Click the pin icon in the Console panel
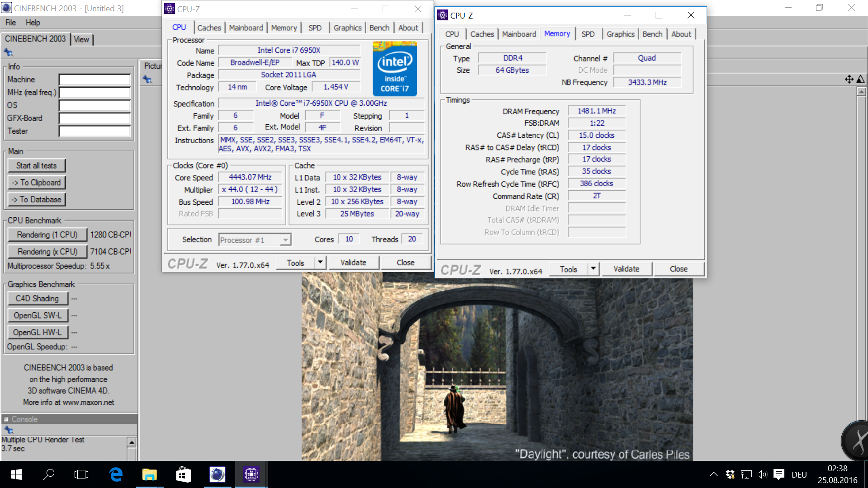Screen dimensions: 868x488 pos(9,430)
